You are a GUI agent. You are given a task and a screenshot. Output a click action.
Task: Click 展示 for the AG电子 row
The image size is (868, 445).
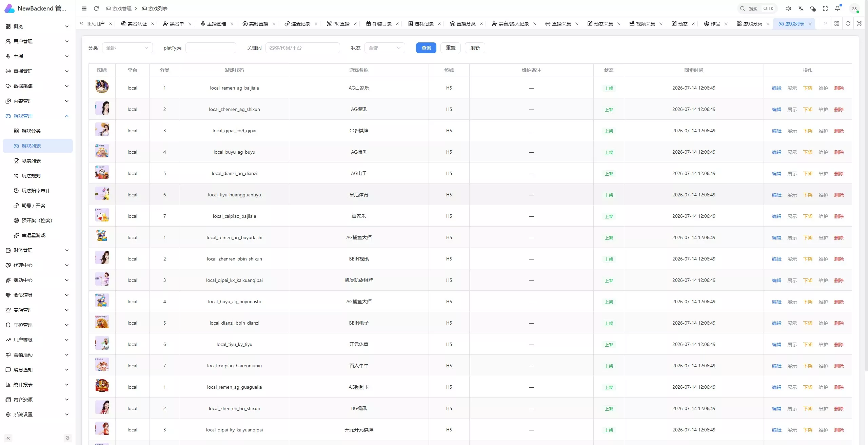click(x=792, y=174)
